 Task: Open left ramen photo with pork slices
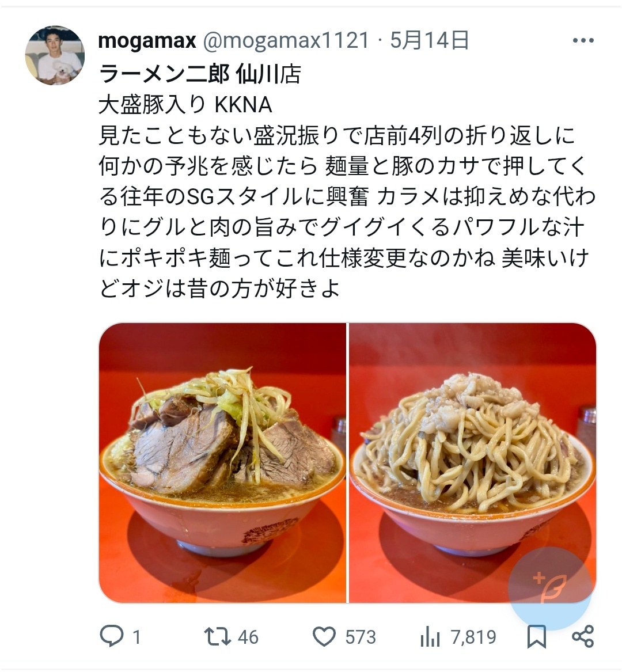[222, 463]
